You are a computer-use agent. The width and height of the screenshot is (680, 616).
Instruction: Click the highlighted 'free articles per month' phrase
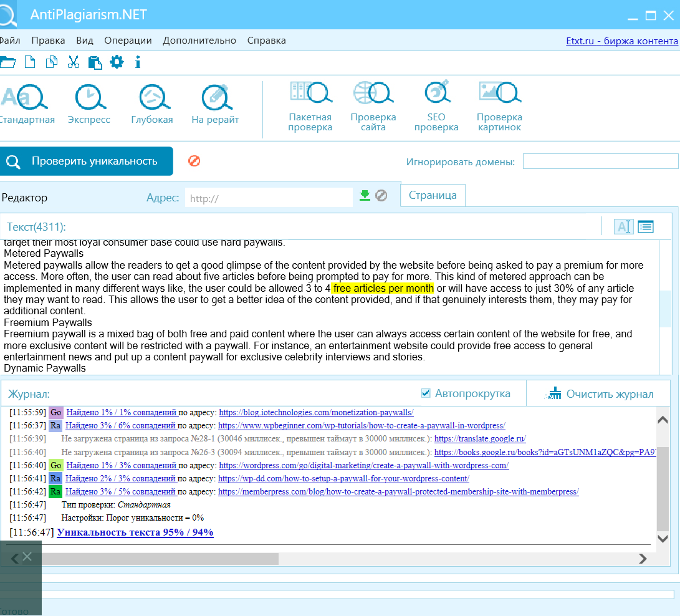pos(383,289)
